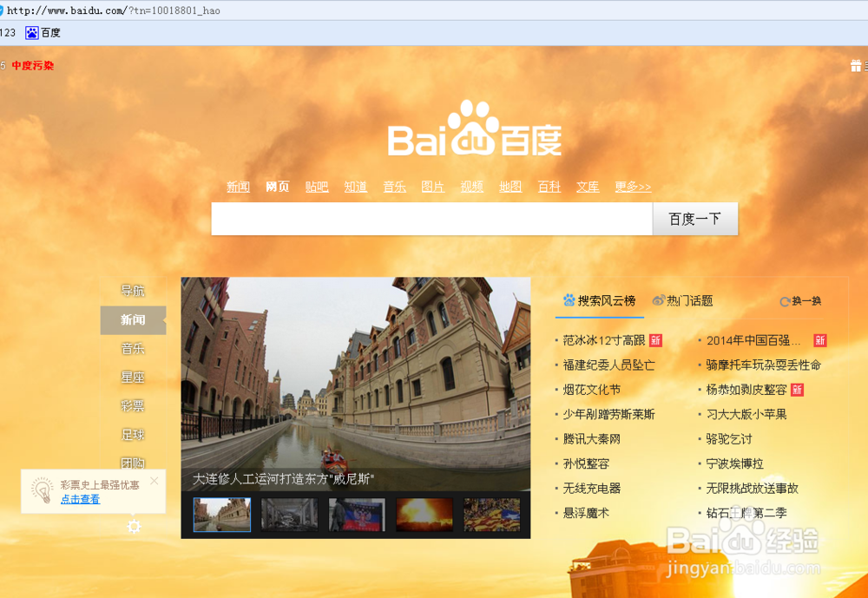Select the third flag thumbnail
868x598 pixels.
[357, 515]
